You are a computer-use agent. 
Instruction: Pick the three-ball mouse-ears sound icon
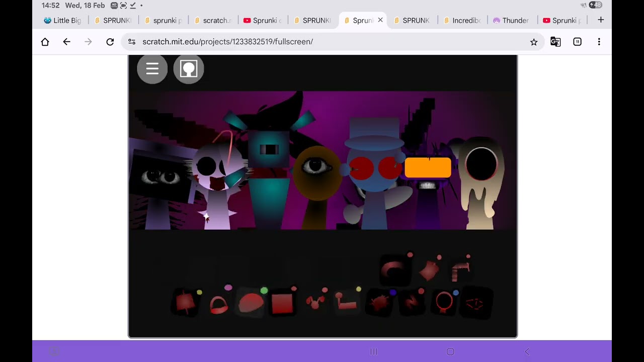[315, 303]
